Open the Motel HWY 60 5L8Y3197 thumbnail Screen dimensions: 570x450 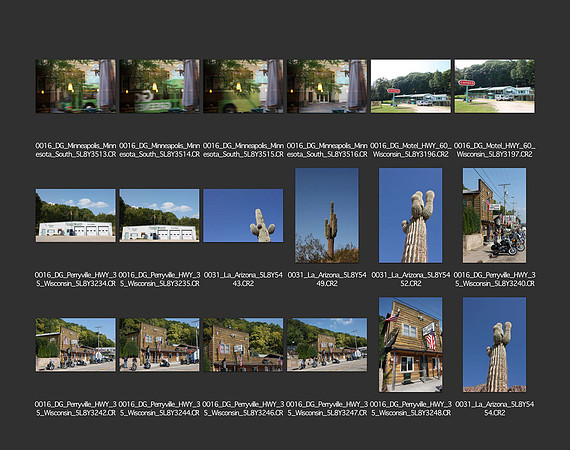click(494, 87)
